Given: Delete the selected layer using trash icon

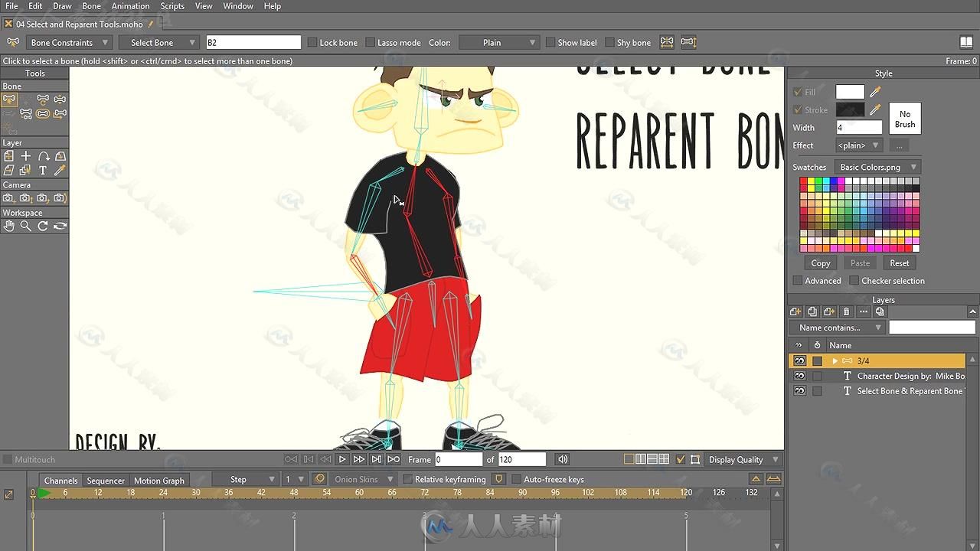Looking at the screenshot, I should 846,311.
